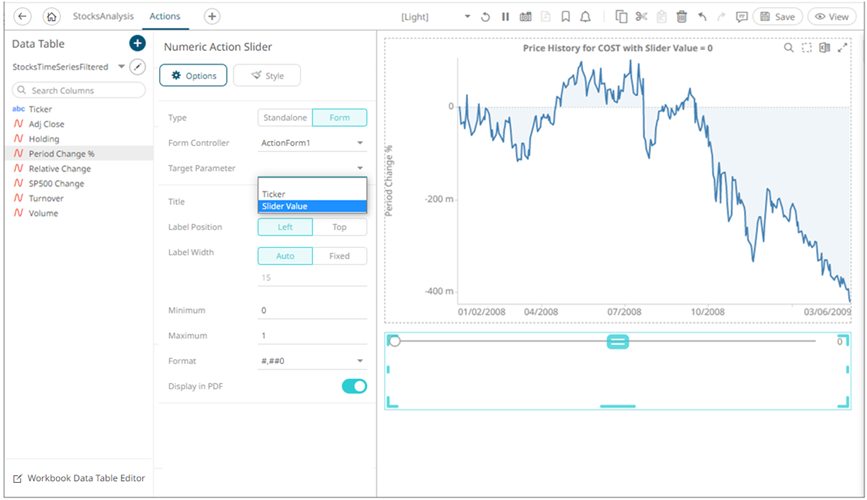This screenshot has height=500, width=867.
Task: Click the bookmark icon in toolbar
Action: tap(565, 17)
